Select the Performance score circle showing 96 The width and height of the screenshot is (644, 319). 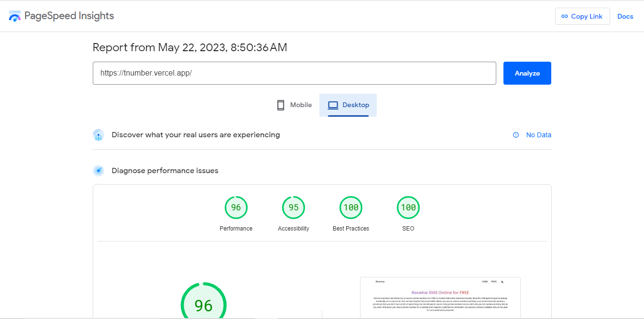pyautogui.click(x=236, y=207)
